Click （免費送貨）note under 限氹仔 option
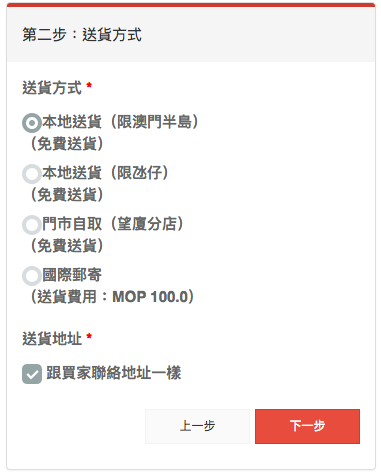This screenshot has width=381, height=473. tap(67, 195)
